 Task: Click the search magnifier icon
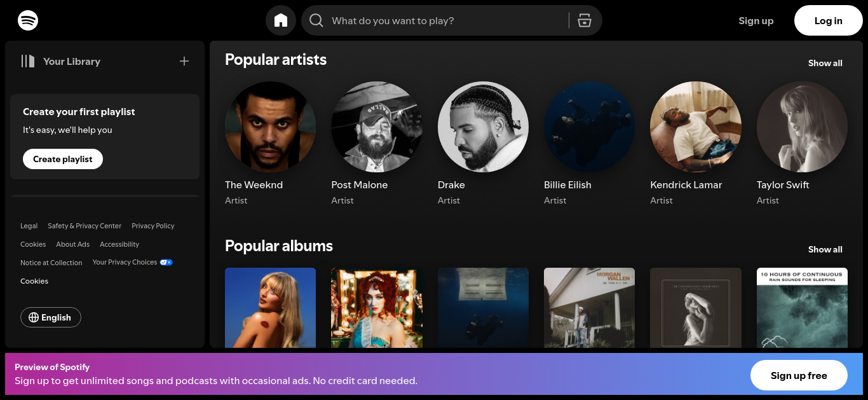[x=316, y=21]
